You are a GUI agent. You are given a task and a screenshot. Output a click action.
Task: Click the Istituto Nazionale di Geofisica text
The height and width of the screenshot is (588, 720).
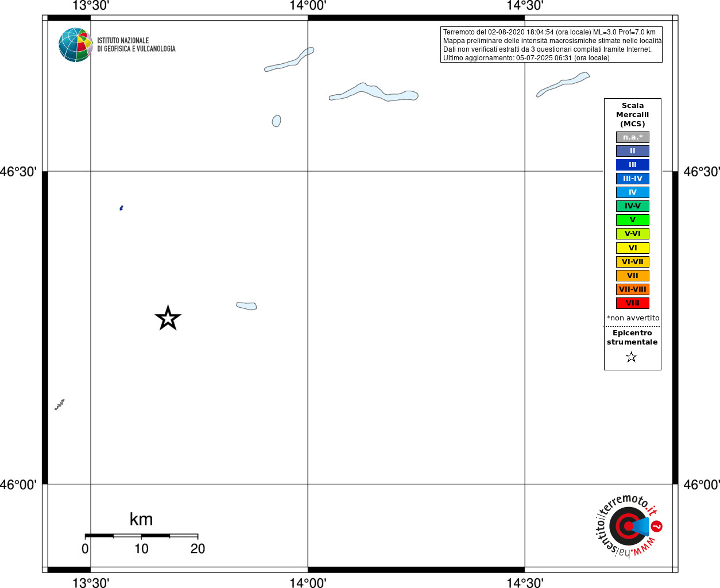point(136,45)
